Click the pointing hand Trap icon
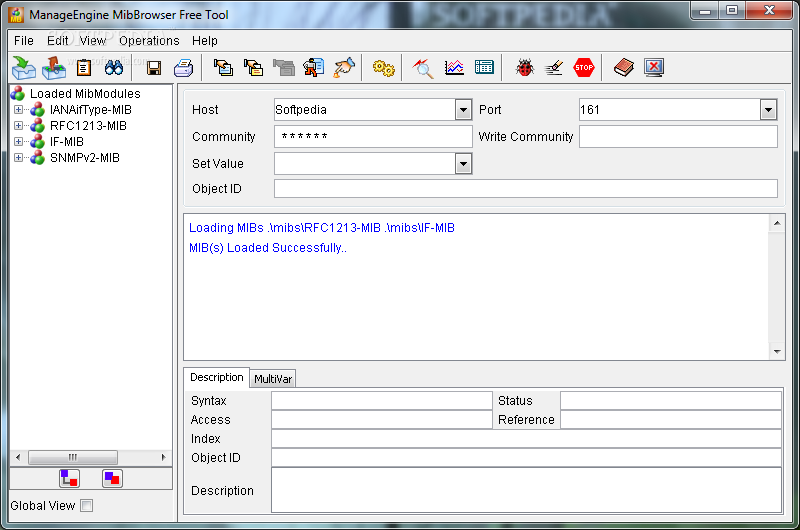The image size is (800, 530). click(344, 67)
